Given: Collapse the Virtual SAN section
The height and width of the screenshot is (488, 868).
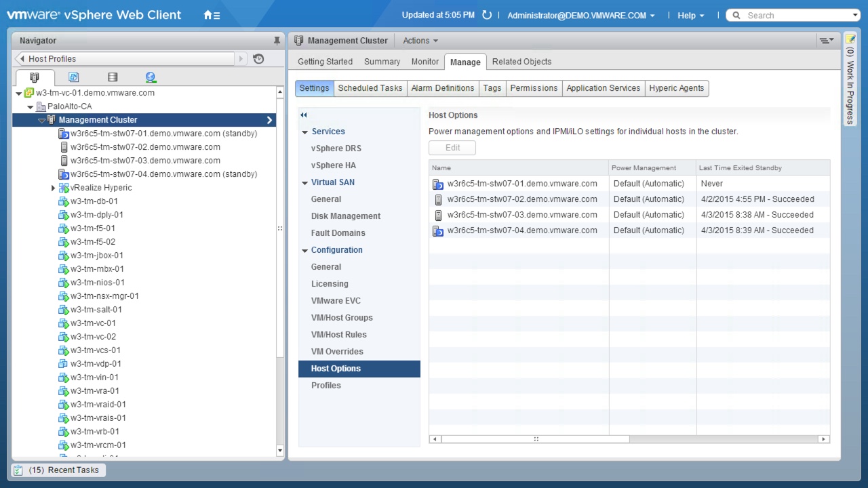Looking at the screenshot, I should (304, 182).
